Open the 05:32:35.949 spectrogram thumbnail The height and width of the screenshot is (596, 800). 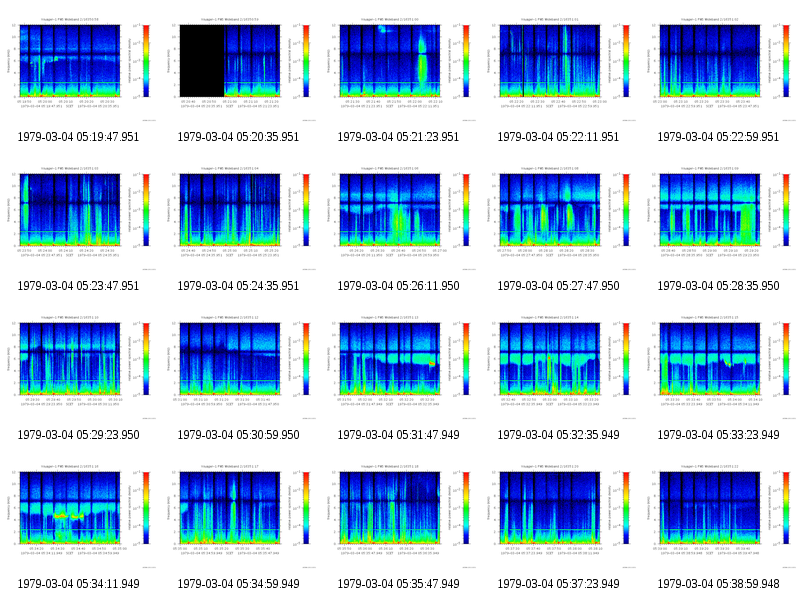[x=558, y=367]
